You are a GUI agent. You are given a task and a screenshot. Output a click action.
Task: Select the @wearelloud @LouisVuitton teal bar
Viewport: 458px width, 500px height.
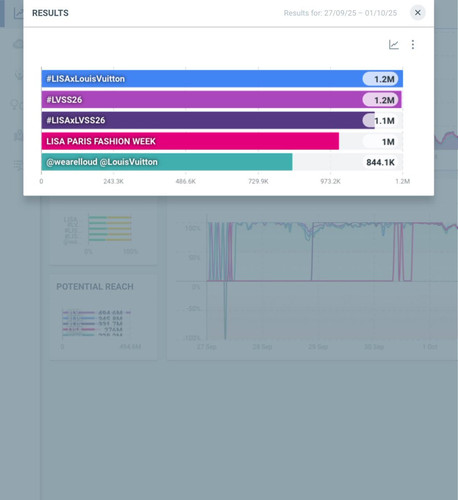(x=167, y=162)
